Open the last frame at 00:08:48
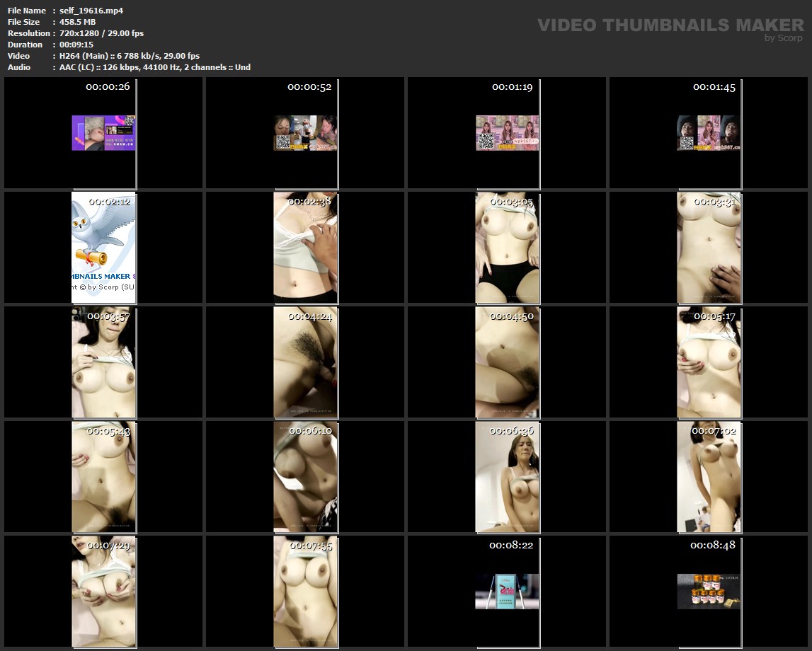This screenshot has height=651, width=812. tap(709, 591)
